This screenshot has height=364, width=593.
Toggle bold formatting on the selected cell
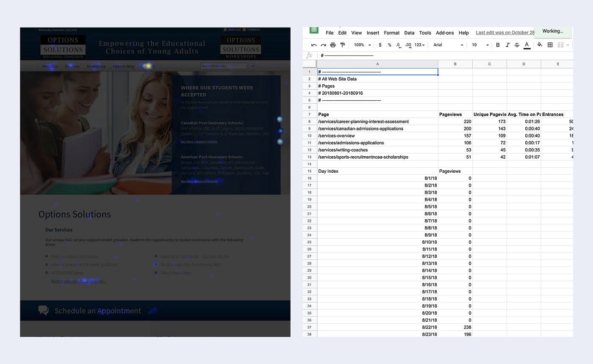tap(498, 44)
